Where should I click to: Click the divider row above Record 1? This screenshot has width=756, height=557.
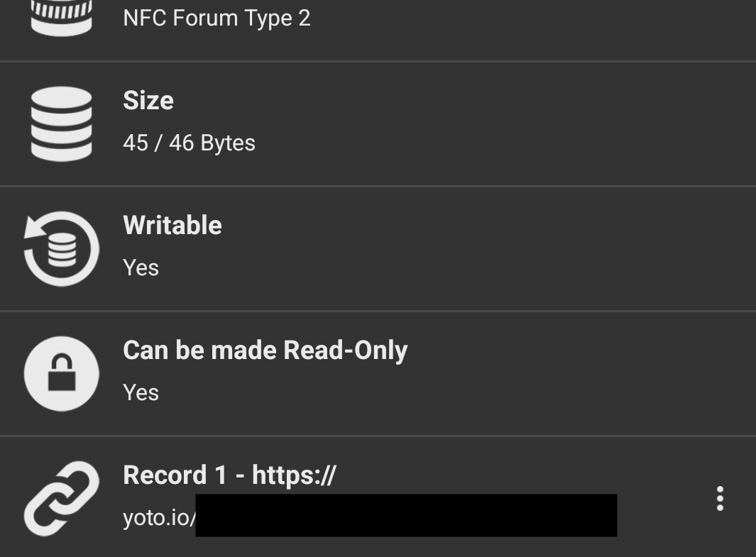tap(378, 434)
